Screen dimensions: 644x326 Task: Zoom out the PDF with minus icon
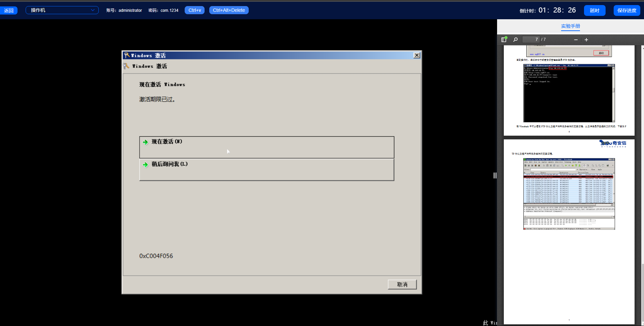coord(576,40)
